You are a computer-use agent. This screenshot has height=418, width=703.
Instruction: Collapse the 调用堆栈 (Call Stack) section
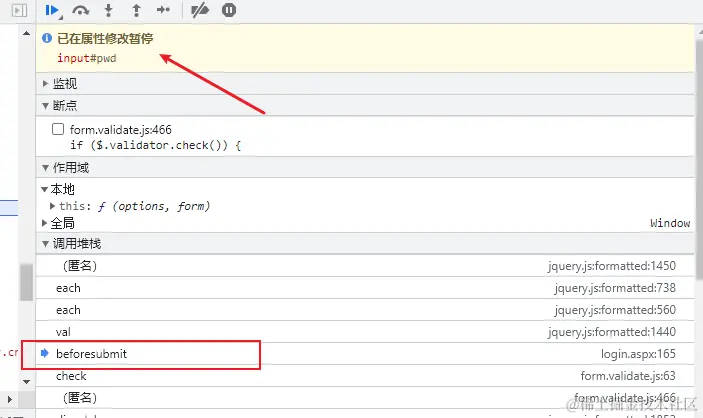point(365,244)
